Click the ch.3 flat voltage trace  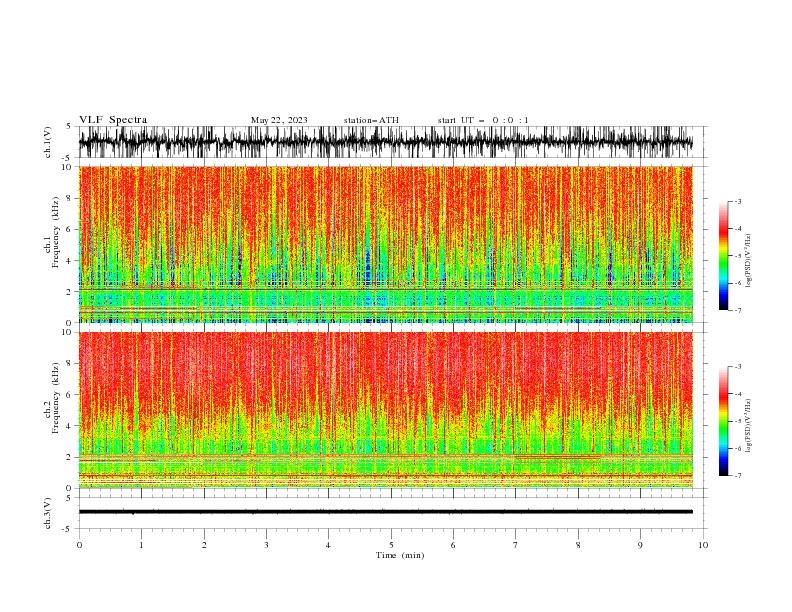[x=385, y=512]
